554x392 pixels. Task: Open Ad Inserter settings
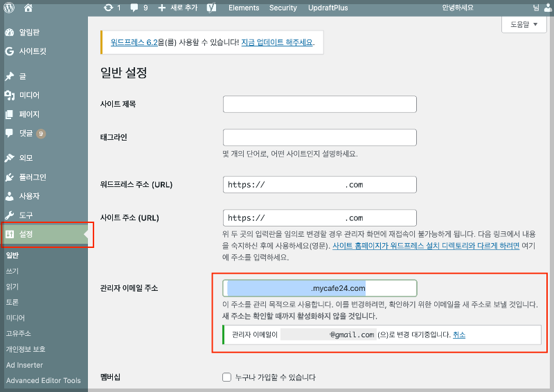click(24, 365)
